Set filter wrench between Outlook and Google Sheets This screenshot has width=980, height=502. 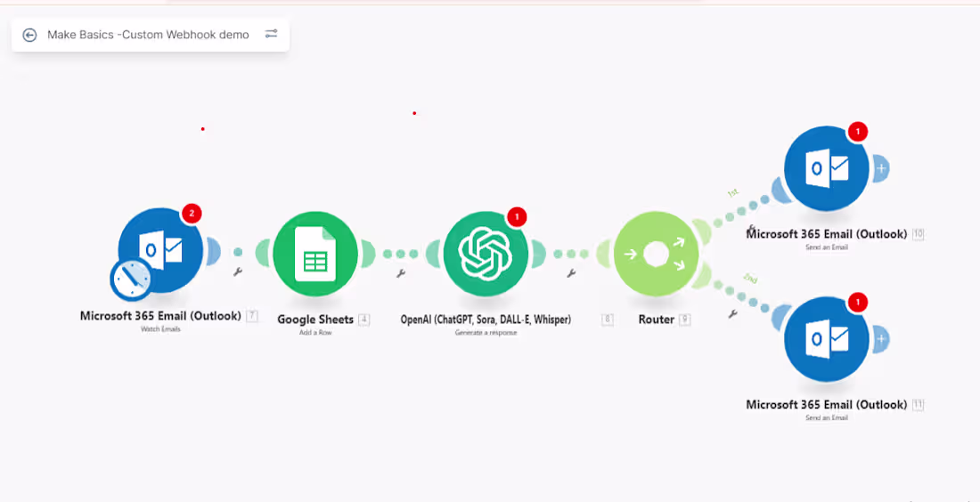tap(238, 271)
